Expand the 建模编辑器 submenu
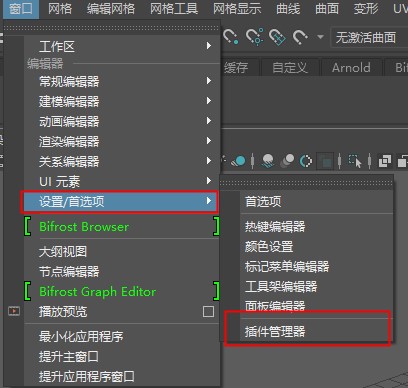 122,101
